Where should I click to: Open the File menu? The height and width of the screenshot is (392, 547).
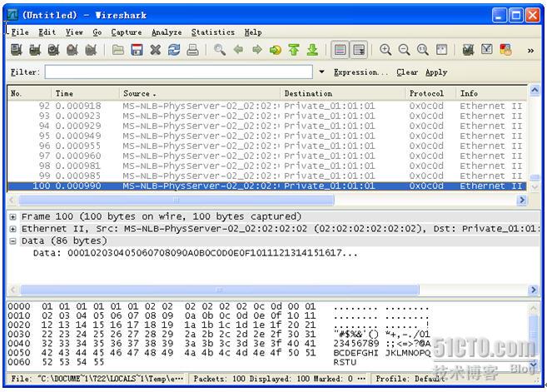[x=19, y=32]
